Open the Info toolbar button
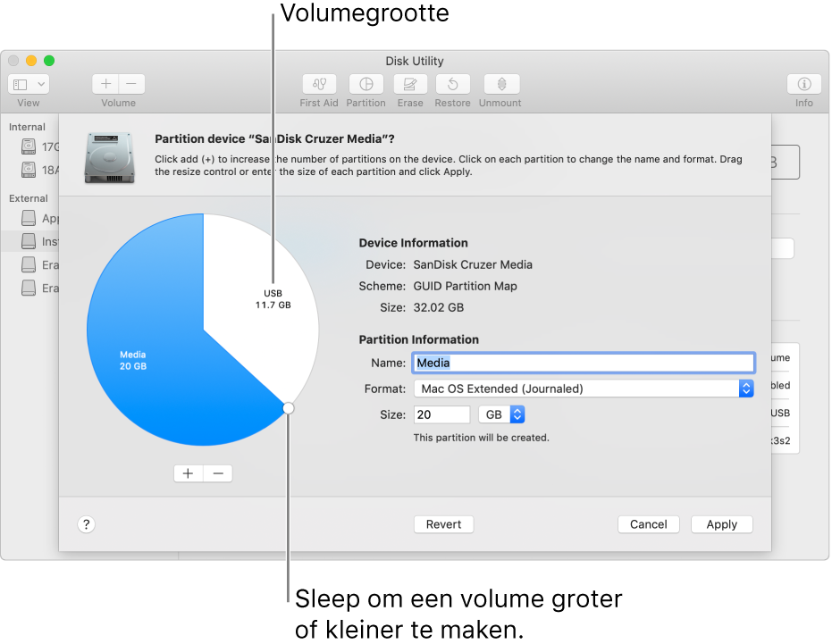 pos(804,84)
